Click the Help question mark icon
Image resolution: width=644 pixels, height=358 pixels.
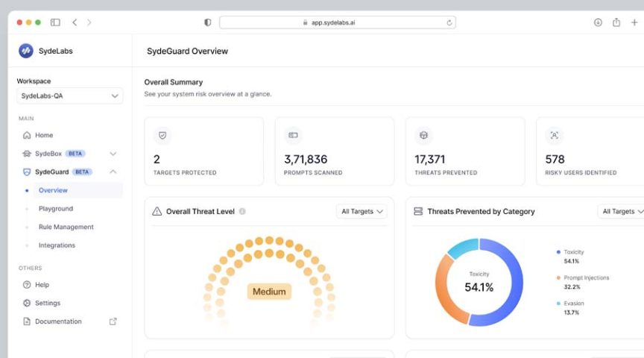27,284
